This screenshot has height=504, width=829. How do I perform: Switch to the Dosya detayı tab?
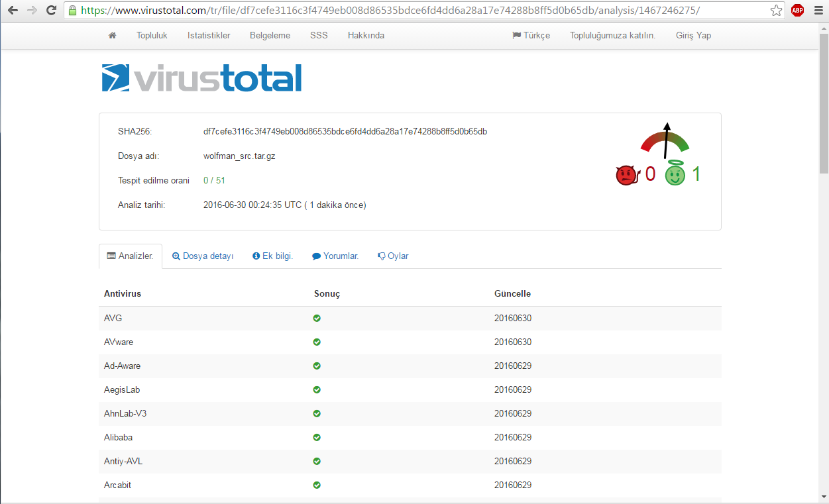(x=203, y=256)
